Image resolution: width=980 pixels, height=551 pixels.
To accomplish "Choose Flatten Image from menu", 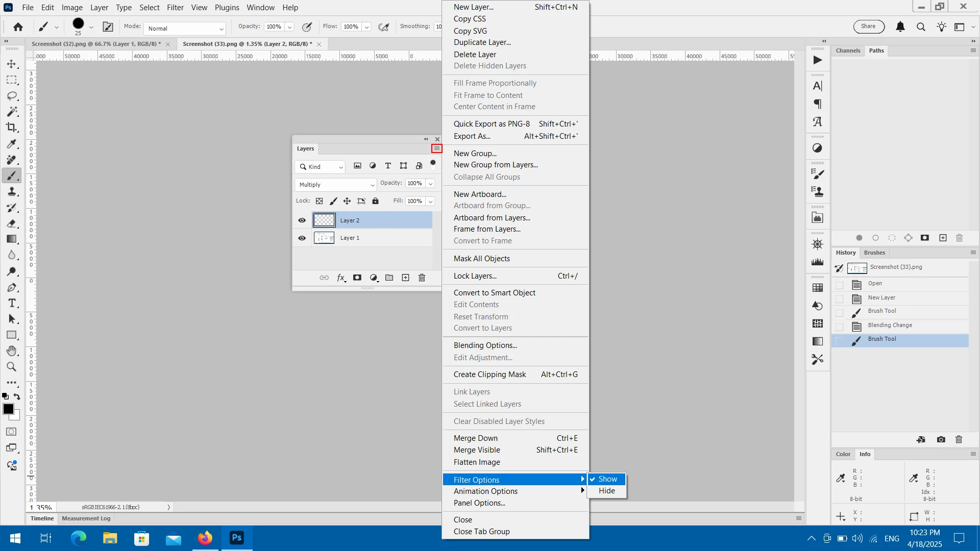I will click(x=476, y=462).
